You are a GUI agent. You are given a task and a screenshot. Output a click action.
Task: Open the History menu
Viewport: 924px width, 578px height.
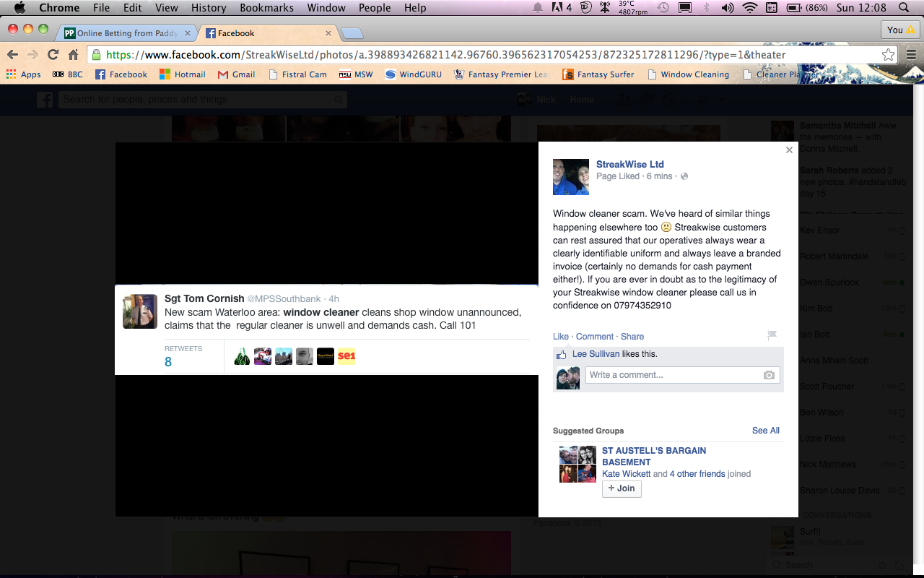209,8
